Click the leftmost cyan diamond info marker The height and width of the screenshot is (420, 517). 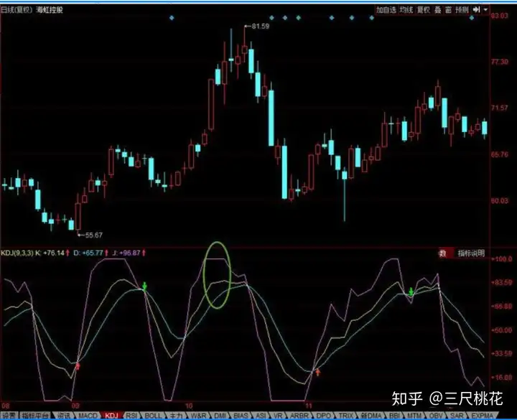(x=172, y=18)
